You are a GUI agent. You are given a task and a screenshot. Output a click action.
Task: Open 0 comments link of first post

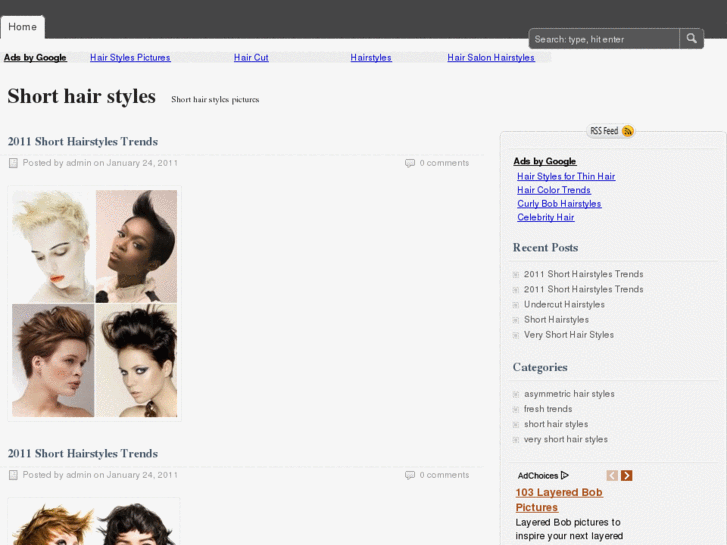[444, 163]
